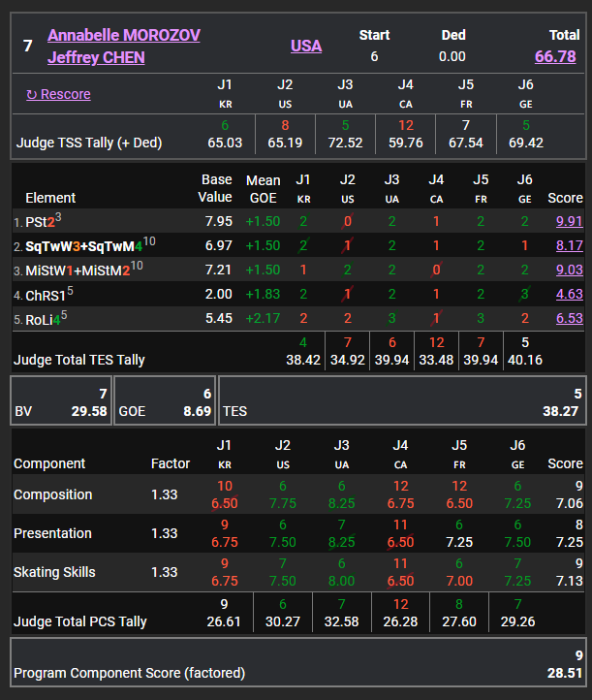Click the USA country link

pyautogui.click(x=306, y=46)
